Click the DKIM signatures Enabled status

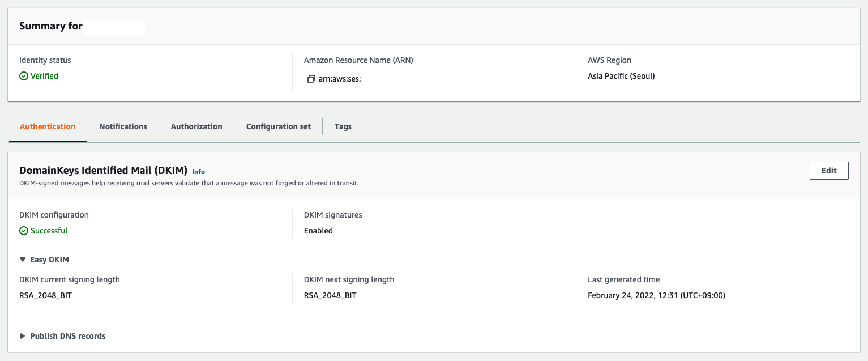pos(318,231)
